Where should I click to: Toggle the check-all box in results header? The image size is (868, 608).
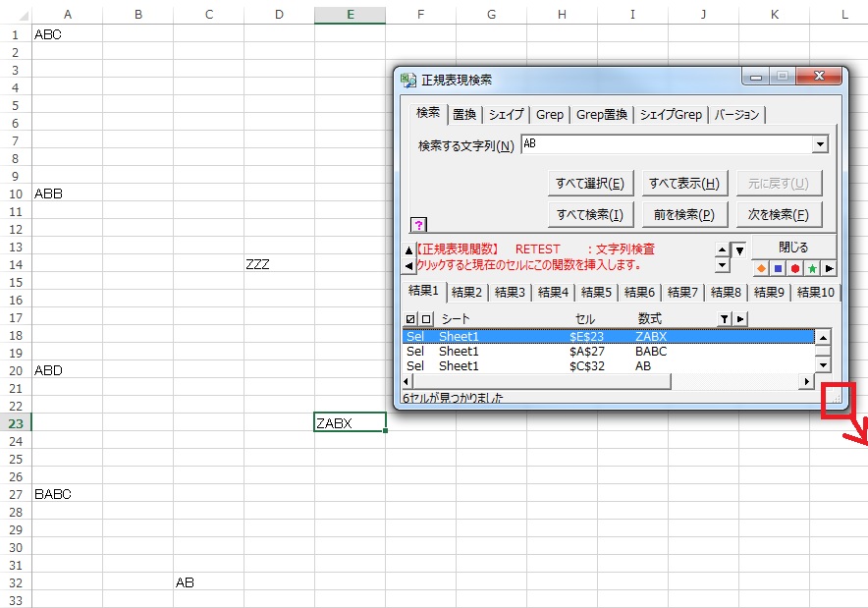410,318
